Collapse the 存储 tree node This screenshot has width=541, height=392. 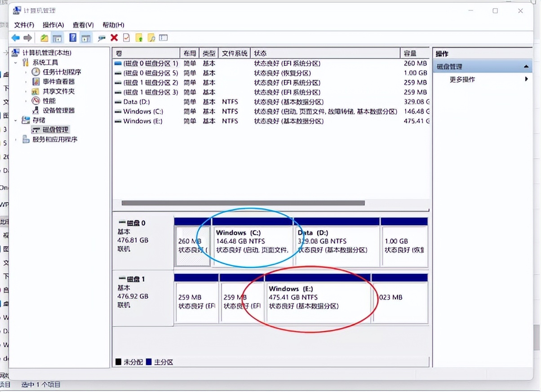pos(16,120)
